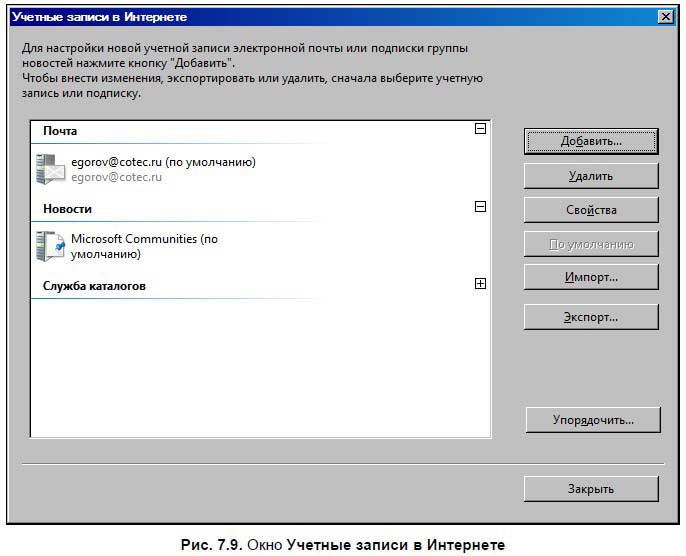Click the По умолчанию button

point(591,244)
